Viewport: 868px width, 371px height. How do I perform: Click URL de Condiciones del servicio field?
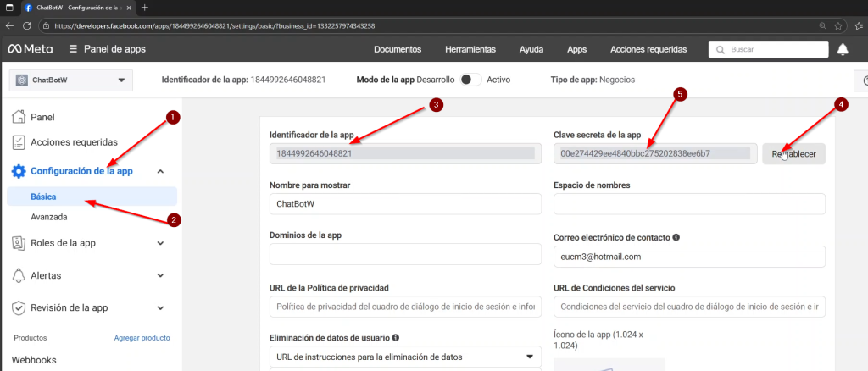(689, 307)
